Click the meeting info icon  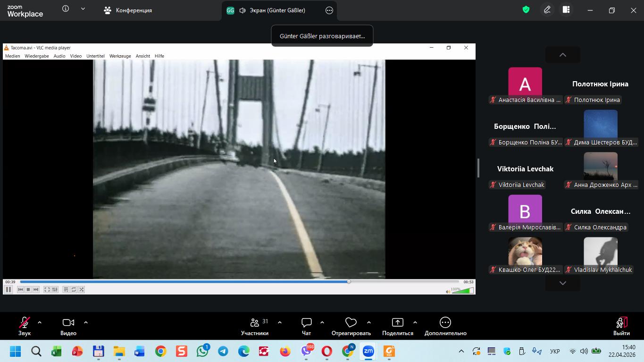66,9
